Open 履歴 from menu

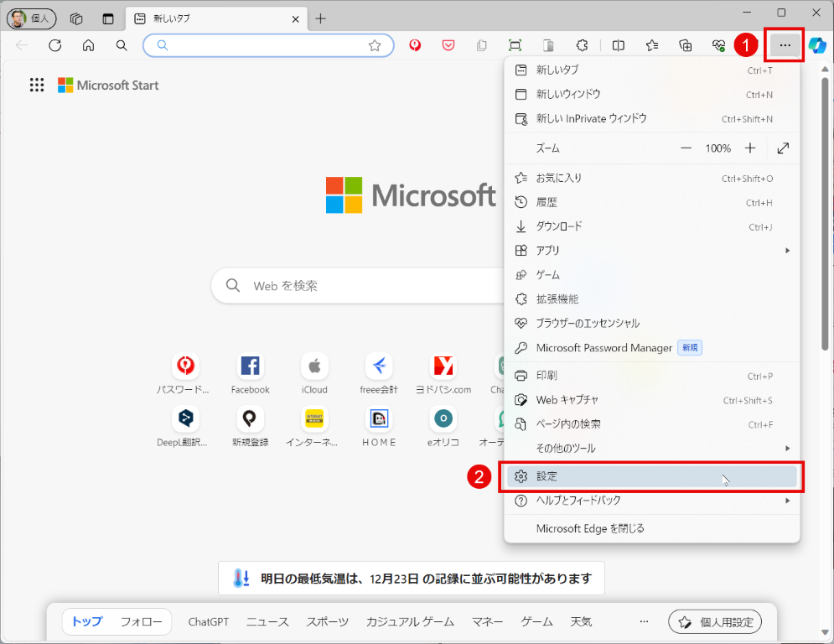point(651,202)
